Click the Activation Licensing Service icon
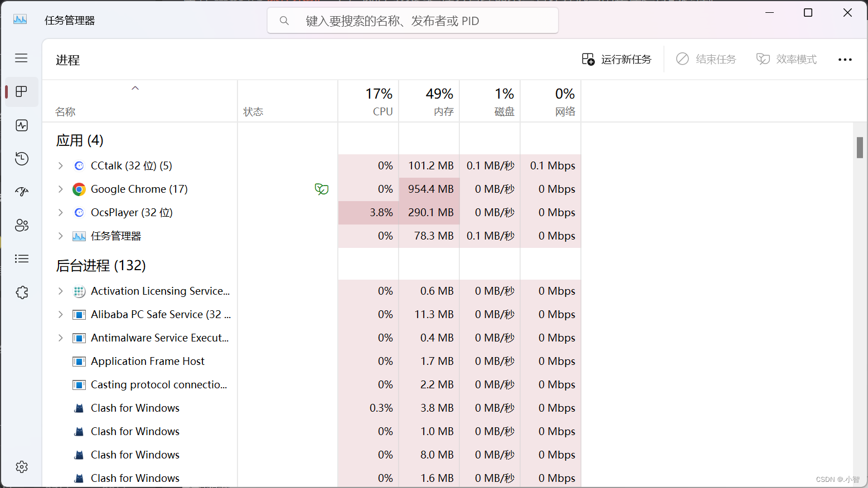The width and height of the screenshot is (868, 488). click(x=79, y=291)
